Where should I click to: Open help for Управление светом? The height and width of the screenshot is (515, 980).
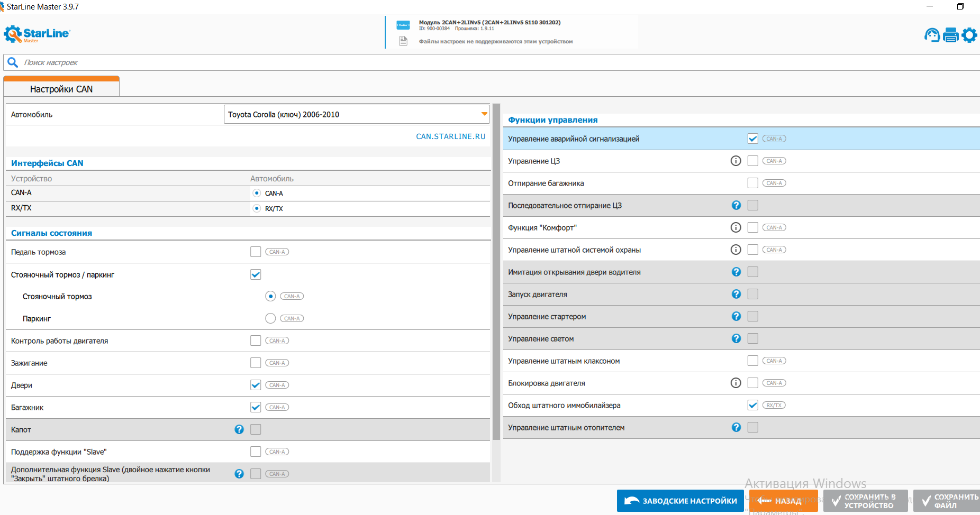[736, 338]
